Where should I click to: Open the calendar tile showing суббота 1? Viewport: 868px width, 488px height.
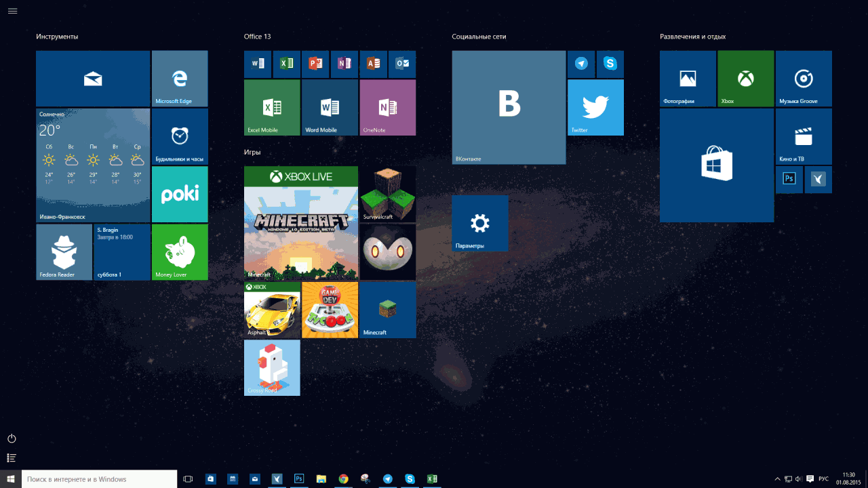[122, 252]
